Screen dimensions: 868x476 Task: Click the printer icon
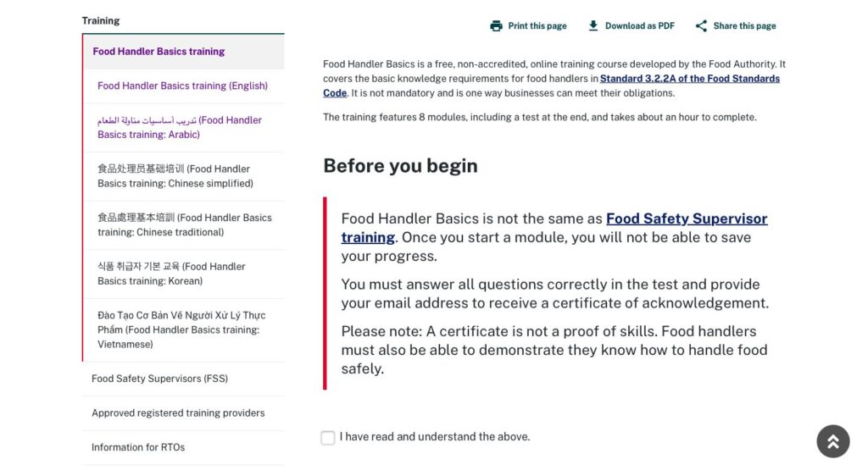pyautogui.click(x=496, y=26)
